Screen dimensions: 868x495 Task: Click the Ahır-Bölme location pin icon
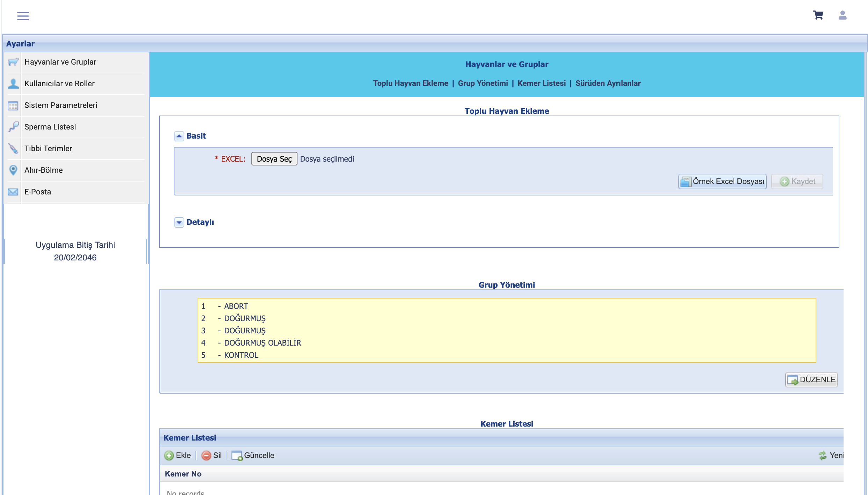(x=13, y=170)
